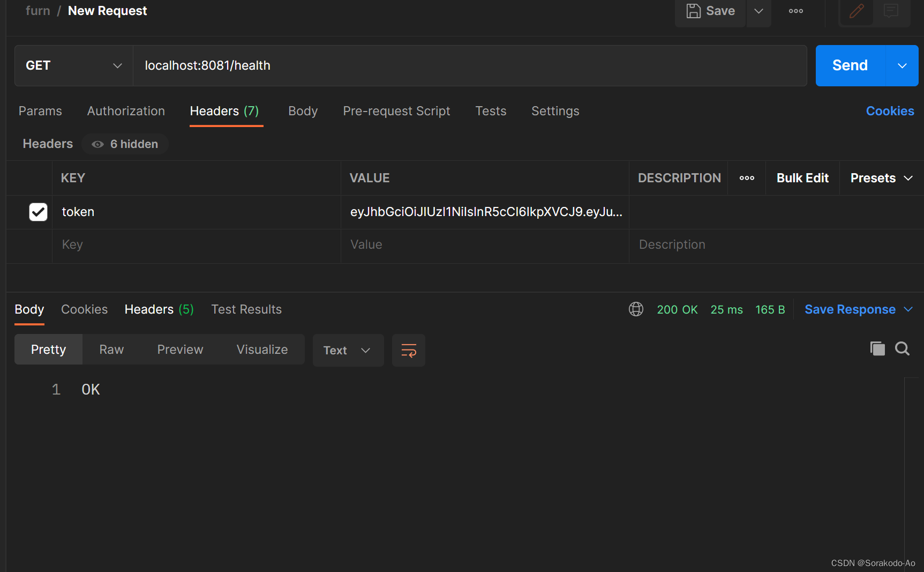Open the comments panel icon top right
Viewport: 924px width, 572px height.
pyautogui.click(x=890, y=11)
